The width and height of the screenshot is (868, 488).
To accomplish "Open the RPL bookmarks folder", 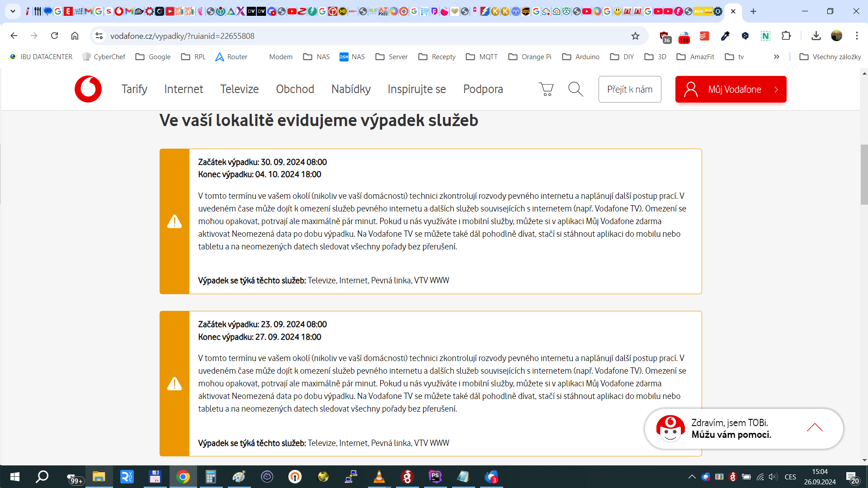I will click(x=193, y=57).
